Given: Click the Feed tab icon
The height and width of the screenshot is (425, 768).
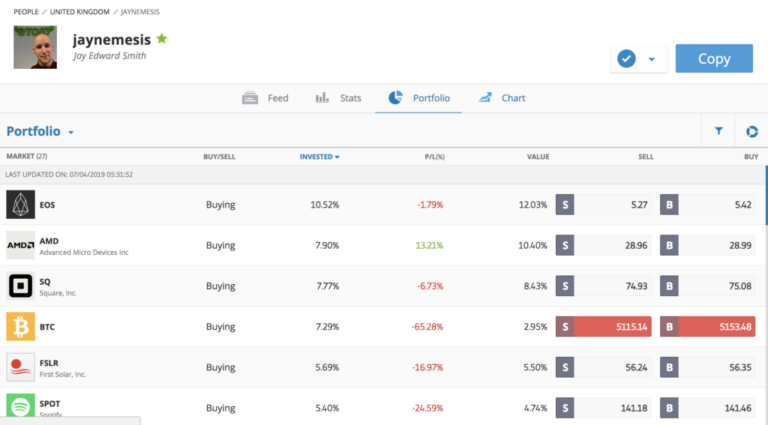Looking at the screenshot, I should coord(250,98).
